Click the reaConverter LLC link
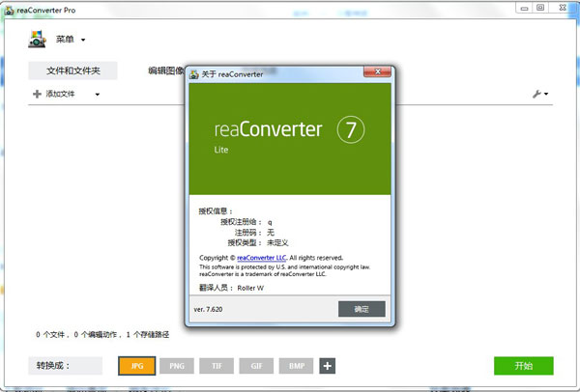This screenshot has width=580, height=392. point(262,258)
